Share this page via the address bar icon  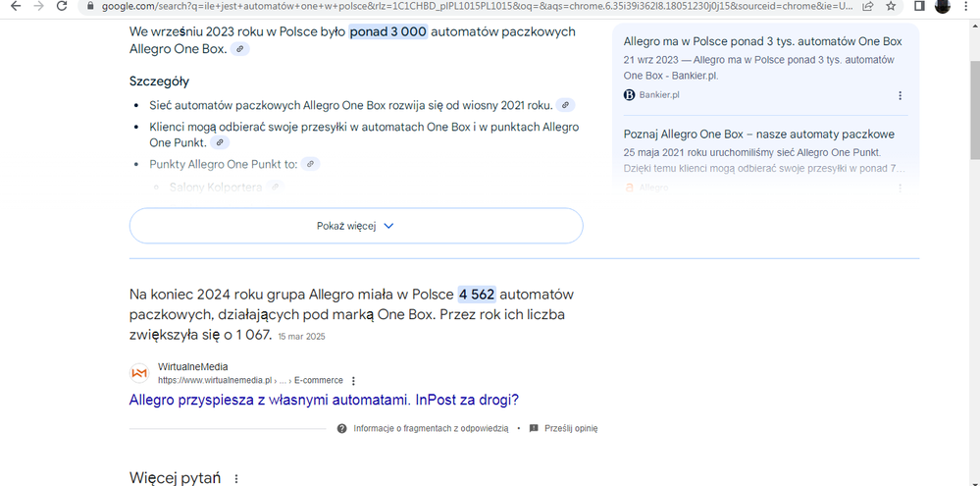[867, 6]
